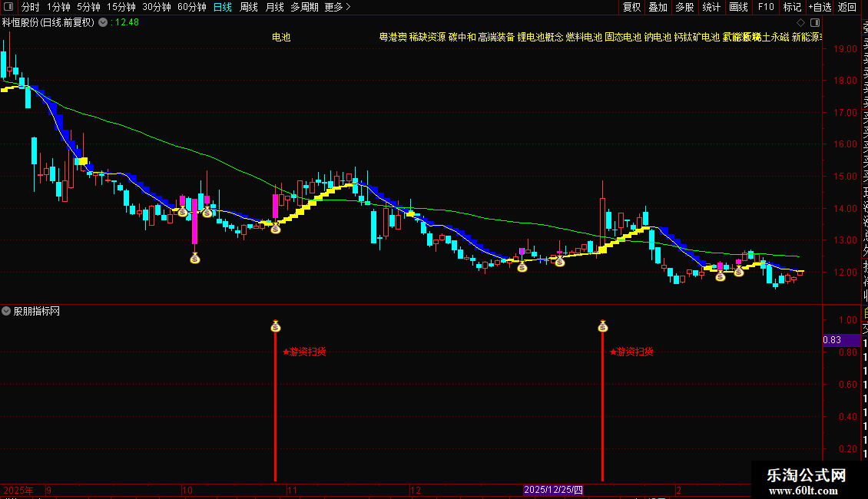Click the 高端装备 concept tag

(496, 37)
